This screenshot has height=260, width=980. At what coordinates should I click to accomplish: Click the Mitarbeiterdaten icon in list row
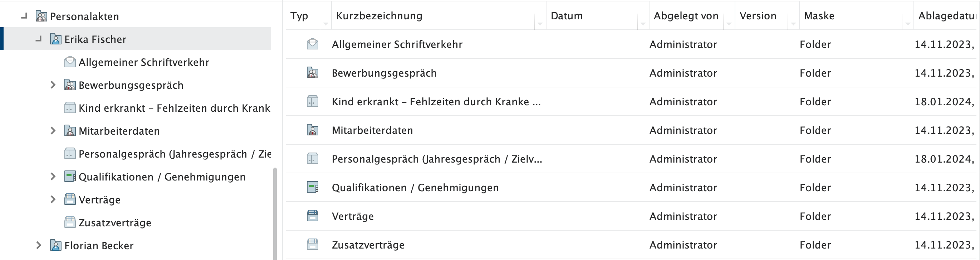click(312, 130)
